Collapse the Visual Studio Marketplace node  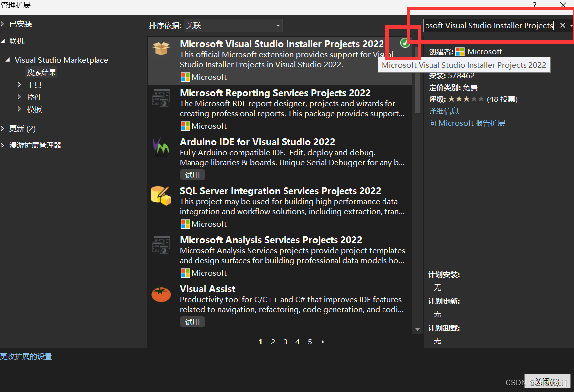pos(8,60)
